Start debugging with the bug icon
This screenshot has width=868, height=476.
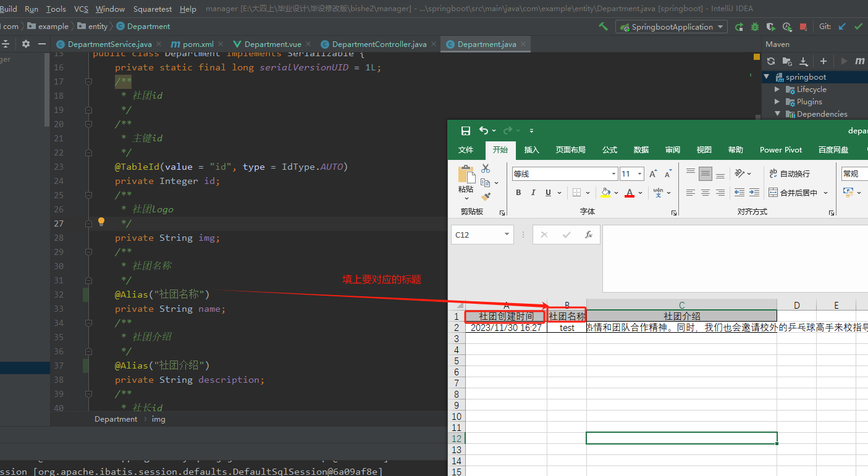pos(755,27)
